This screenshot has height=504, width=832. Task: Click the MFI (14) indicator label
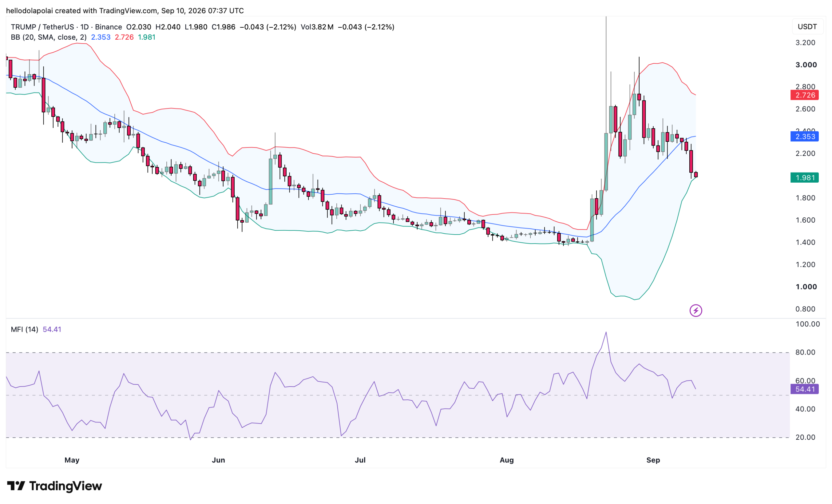point(24,329)
